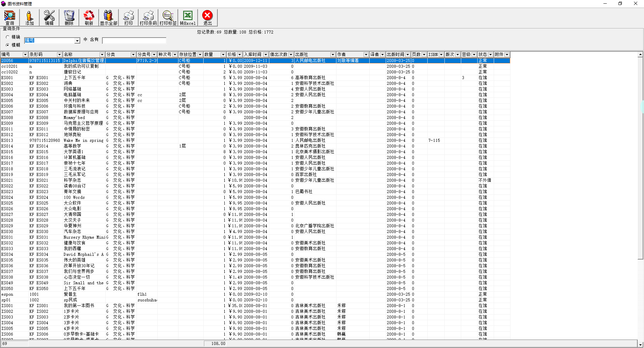
Task: Click the query text input box
Action: pos(134,41)
